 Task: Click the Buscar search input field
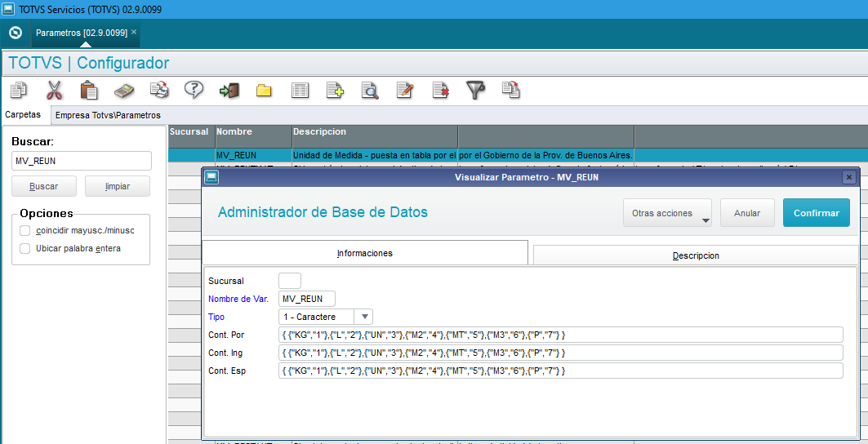click(x=82, y=161)
